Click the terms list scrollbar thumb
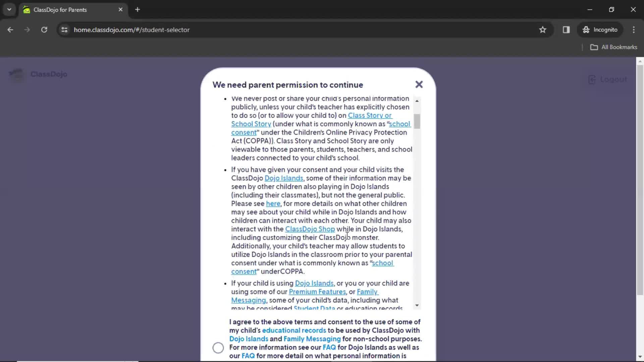This screenshot has width=644, height=362. 417,121
